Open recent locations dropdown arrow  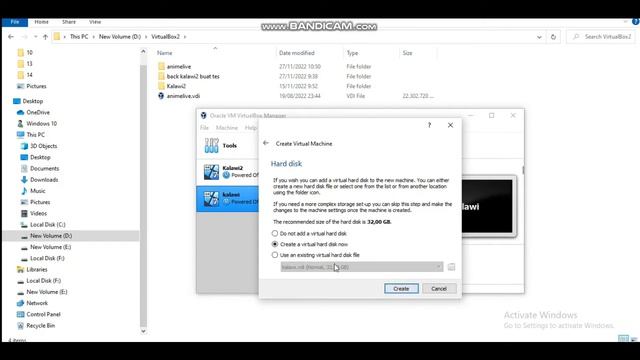pos(36,37)
